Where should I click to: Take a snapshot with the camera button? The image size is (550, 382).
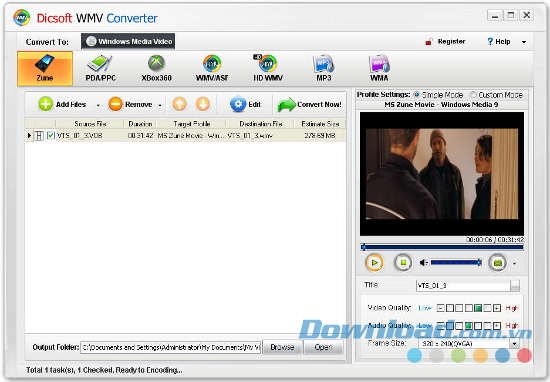[x=497, y=262]
